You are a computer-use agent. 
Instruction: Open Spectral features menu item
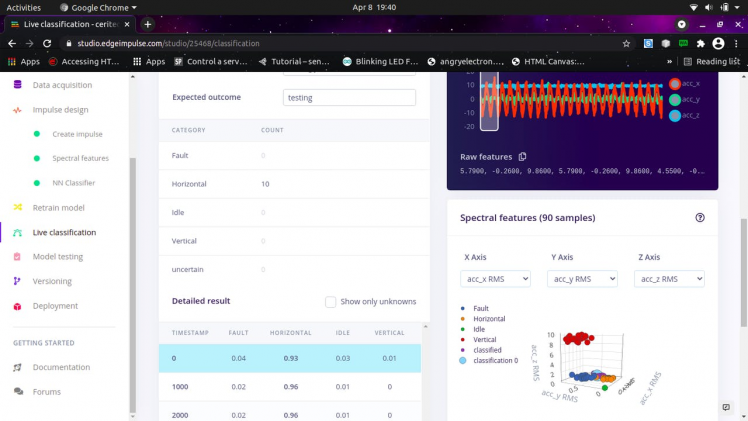pos(80,158)
